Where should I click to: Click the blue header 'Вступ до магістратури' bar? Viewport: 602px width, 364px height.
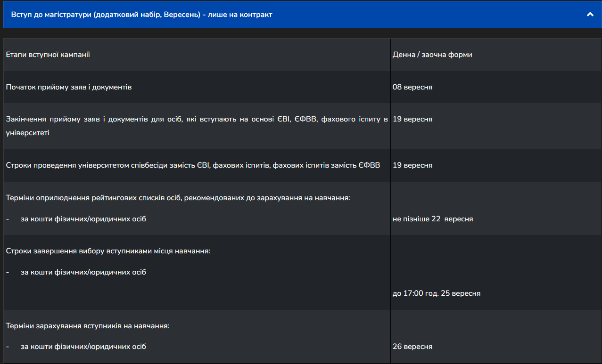coord(301,15)
